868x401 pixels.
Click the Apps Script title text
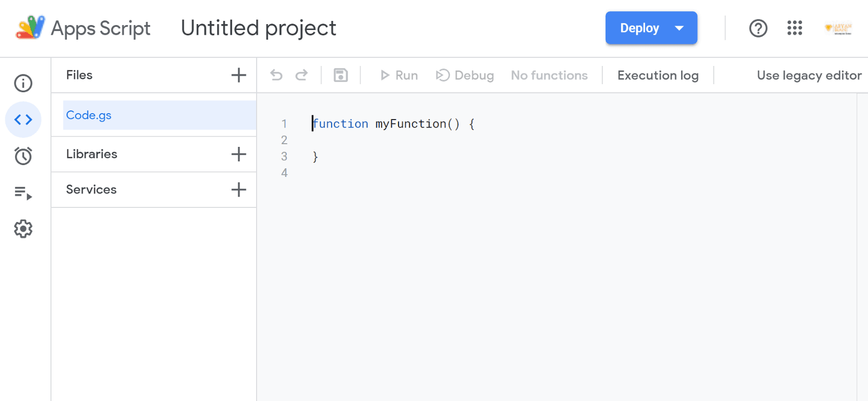click(101, 28)
